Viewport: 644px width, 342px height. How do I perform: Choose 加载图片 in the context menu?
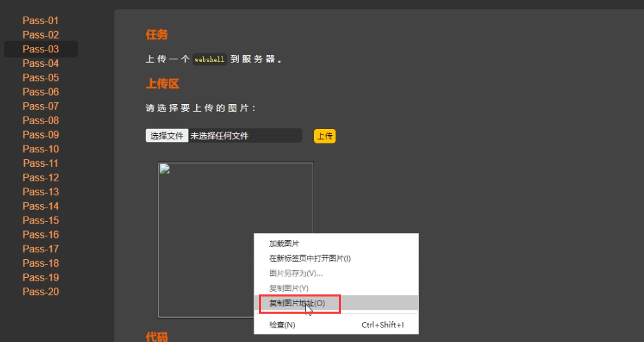tap(284, 243)
